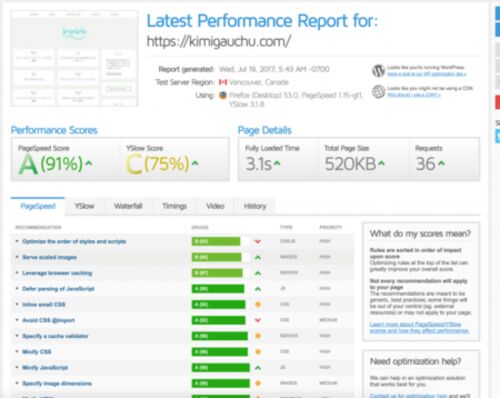Switch to the YSlow tab

click(85, 206)
